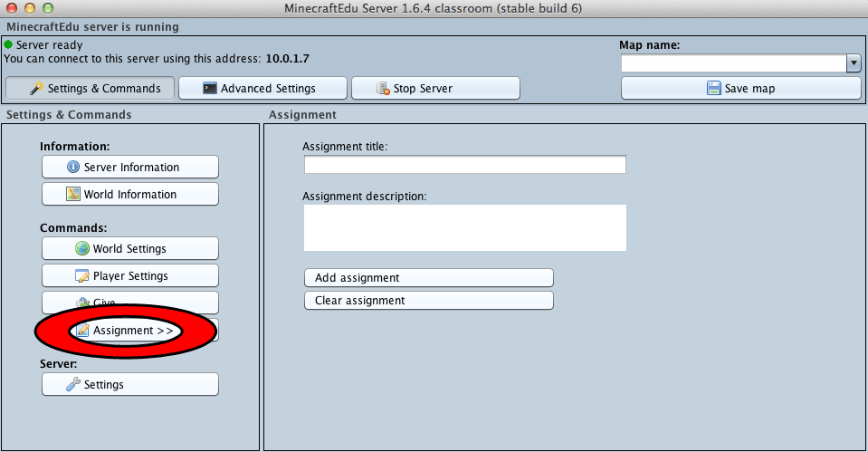The height and width of the screenshot is (452, 868).
Task: Open World Settings commands
Action: coord(130,248)
